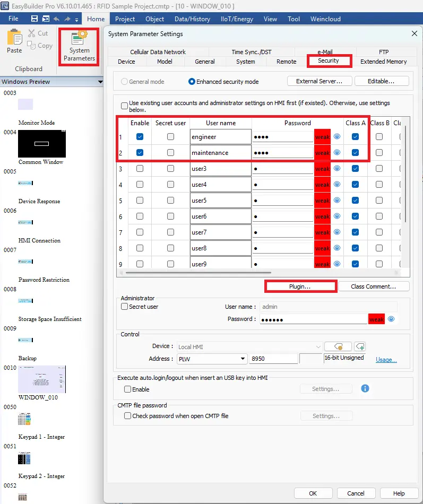
Task: Enable auto login/logout with USB key
Action: [x=127, y=389]
